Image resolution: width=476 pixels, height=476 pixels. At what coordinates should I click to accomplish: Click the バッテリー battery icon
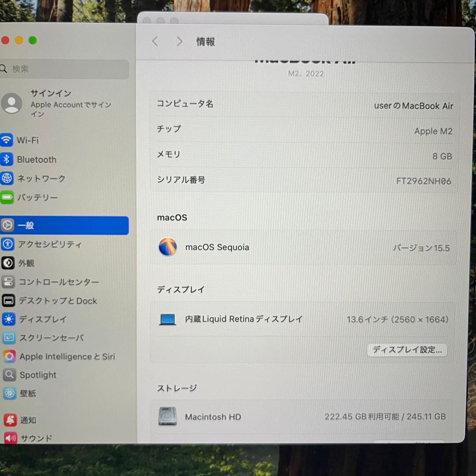(7, 197)
